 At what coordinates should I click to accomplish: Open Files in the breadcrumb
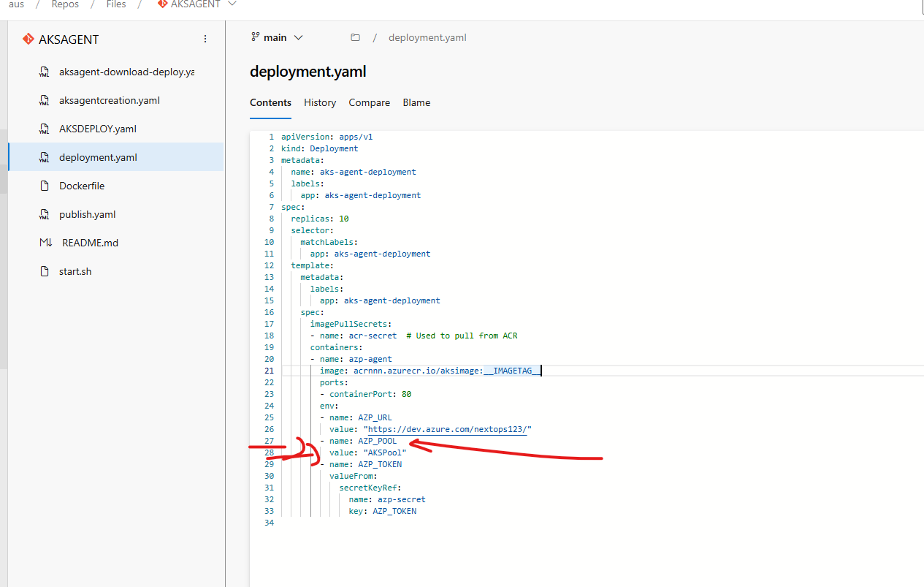pyautogui.click(x=115, y=4)
